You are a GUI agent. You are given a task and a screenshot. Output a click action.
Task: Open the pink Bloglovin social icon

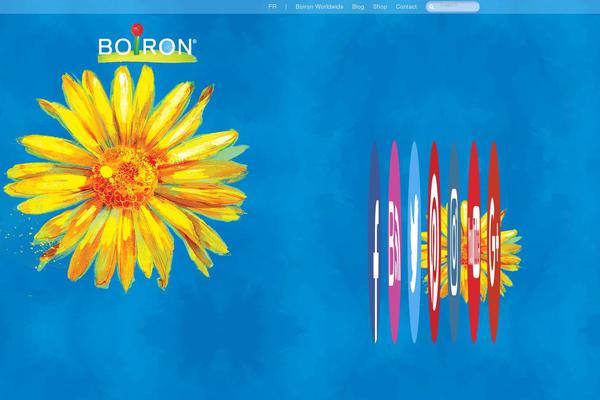[395, 242]
